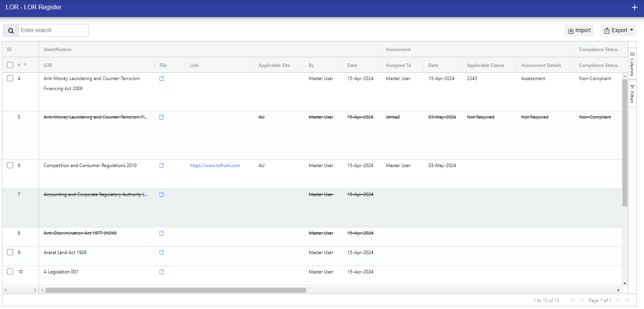Image resolution: width=644 pixels, height=309 pixels.
Task: Open file icon for Competition and Consumer Regulations
Action: (x=161, y=166)
